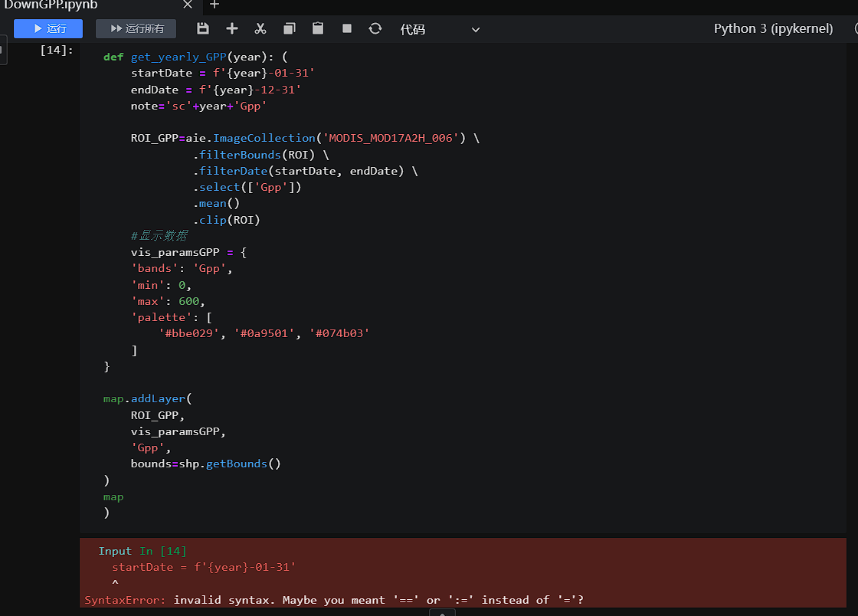Click the 运行所有 run-all button
The image size is (858, 616).
(136, 28)
